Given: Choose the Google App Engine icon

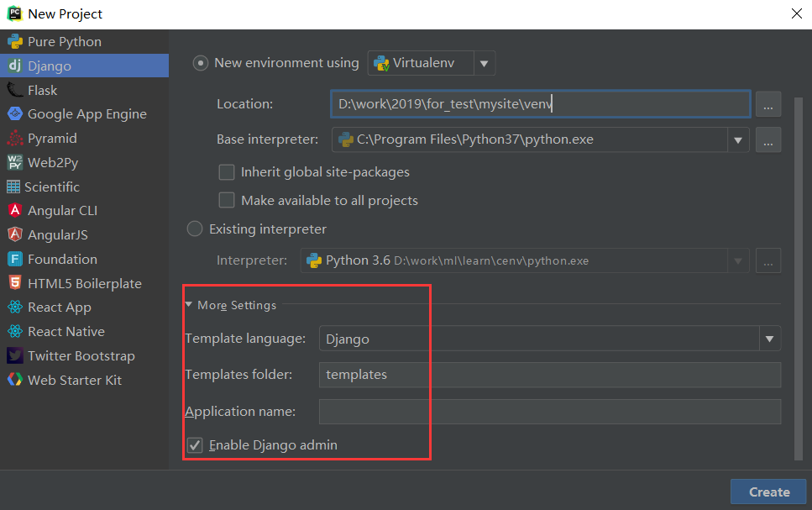Looking at the screenshot, I should tap(14, 114).
